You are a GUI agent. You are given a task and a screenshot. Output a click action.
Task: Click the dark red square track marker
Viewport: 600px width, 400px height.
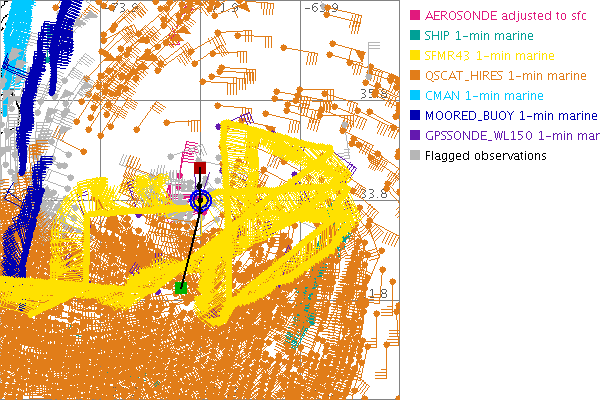200,167
